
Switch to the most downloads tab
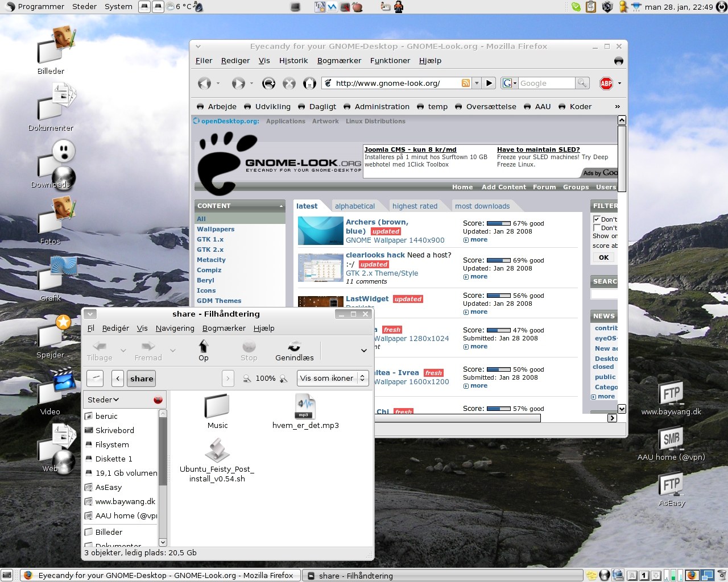point(482,206)
